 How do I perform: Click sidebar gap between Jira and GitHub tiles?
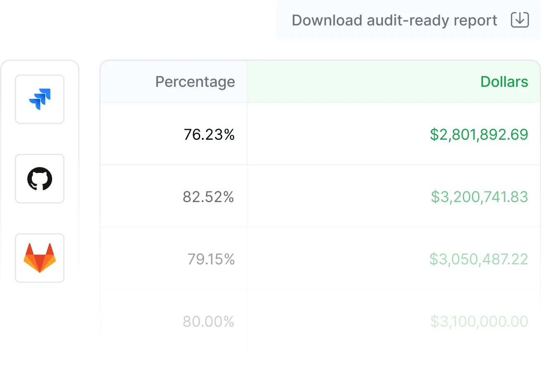[x=40, y=139]
